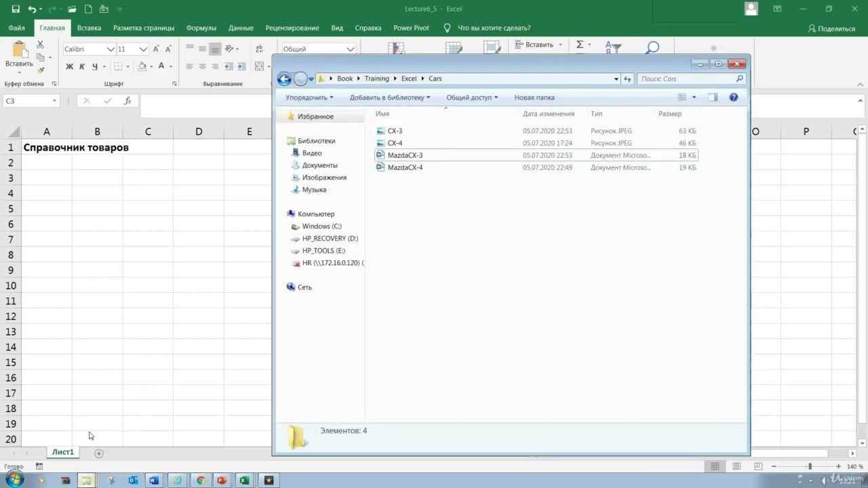
Task: Expand the Упорядочить dropdown menu
Action: (309, 98)
